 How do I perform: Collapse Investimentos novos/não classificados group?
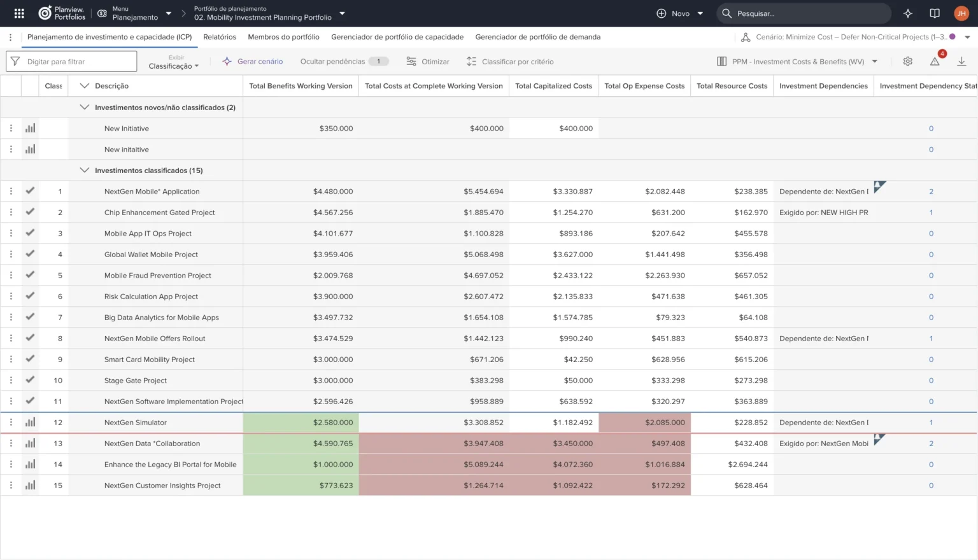point(84,107)
